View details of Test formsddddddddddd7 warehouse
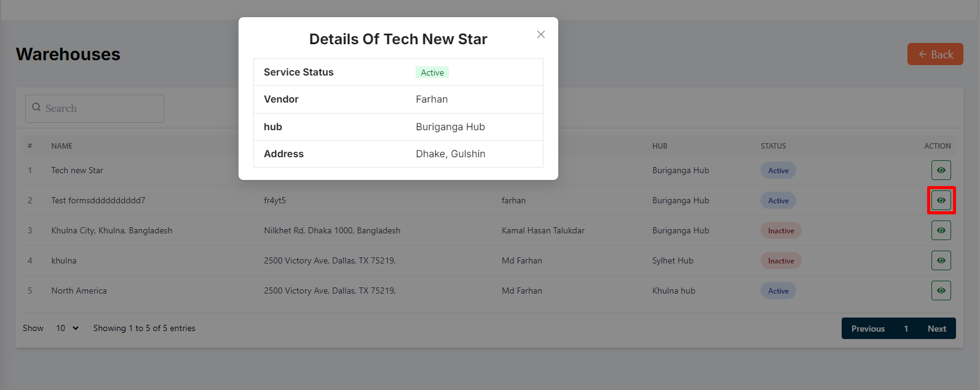The height and width of the screenshot is (390, 980). [941, 200]
